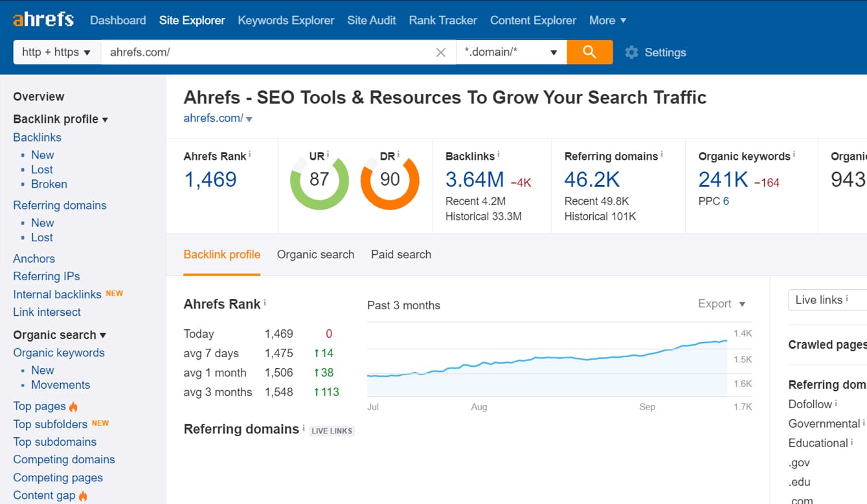Open the Export dropdown above the chart
Image resolution: width=867 pixels, height=504 pixels.
(x=721, y=303)
